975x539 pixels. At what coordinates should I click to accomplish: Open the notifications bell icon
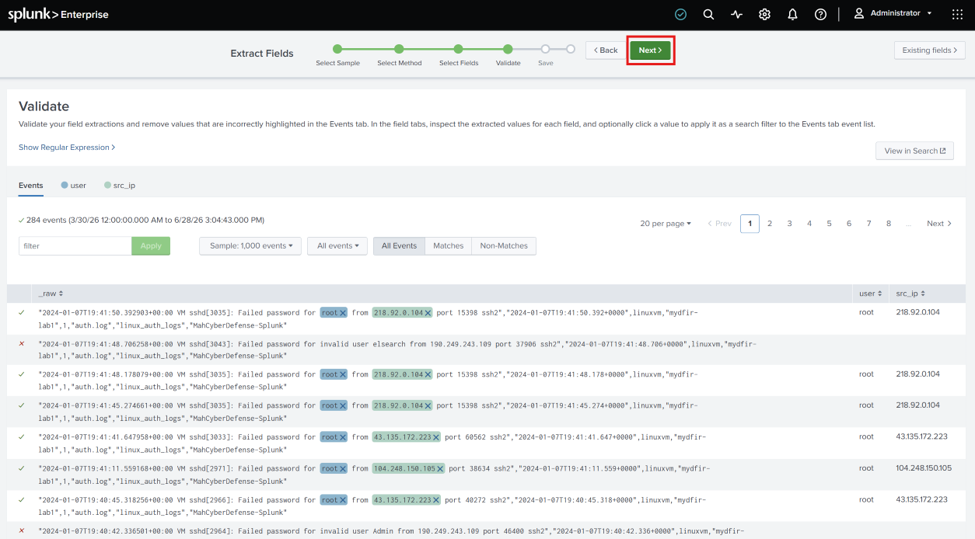792,14
